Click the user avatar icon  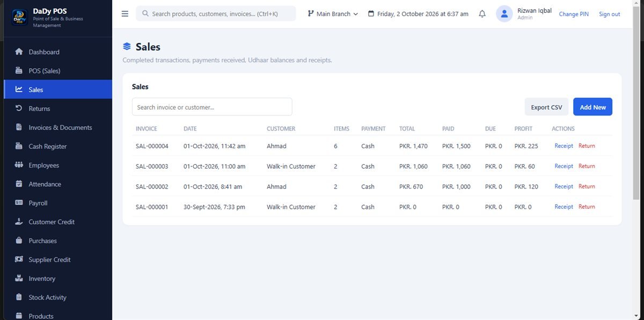click(504, 14)
